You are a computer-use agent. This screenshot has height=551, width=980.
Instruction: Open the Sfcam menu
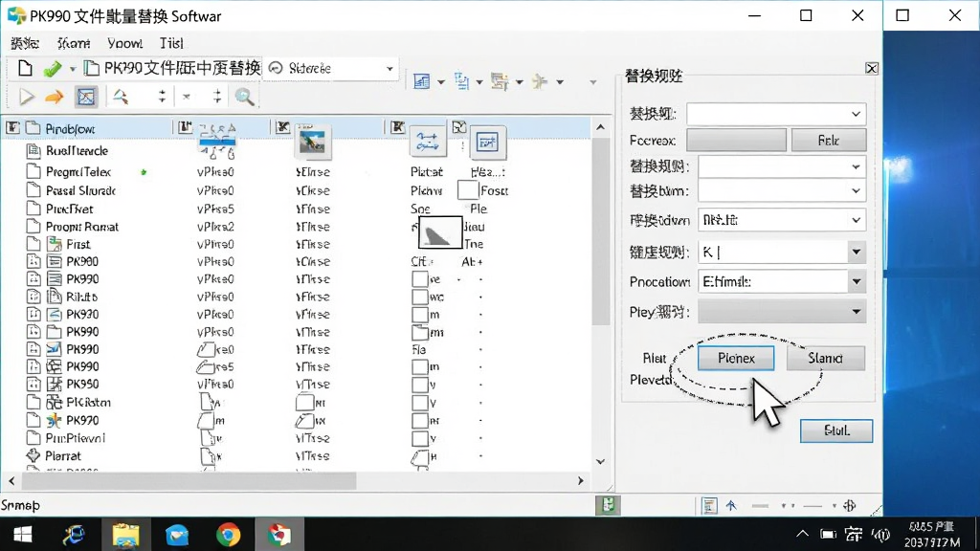pyautogui.click(x=74, y=43)
